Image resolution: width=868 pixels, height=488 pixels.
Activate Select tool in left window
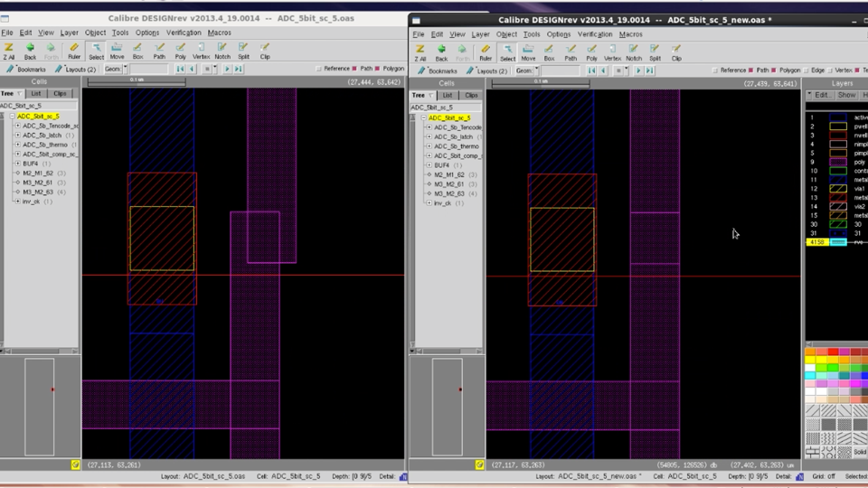coord(96,51)
